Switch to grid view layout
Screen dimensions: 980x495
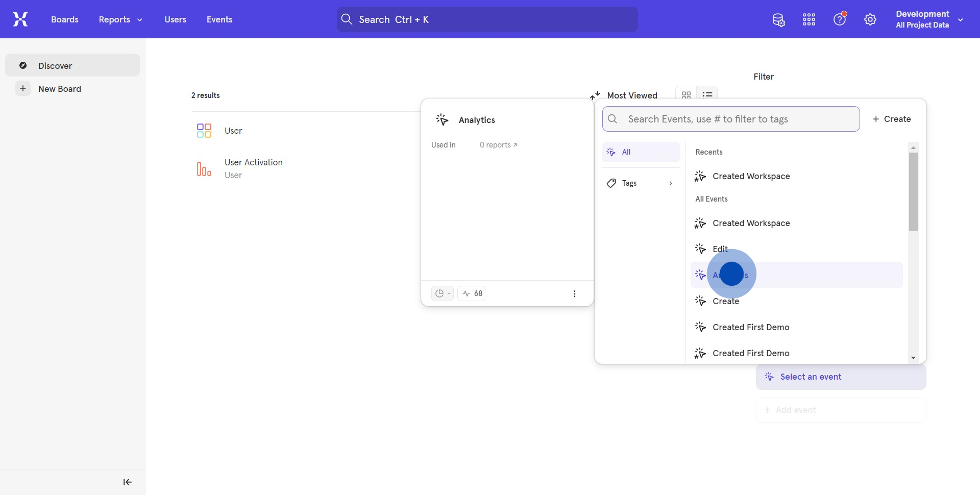686,95
